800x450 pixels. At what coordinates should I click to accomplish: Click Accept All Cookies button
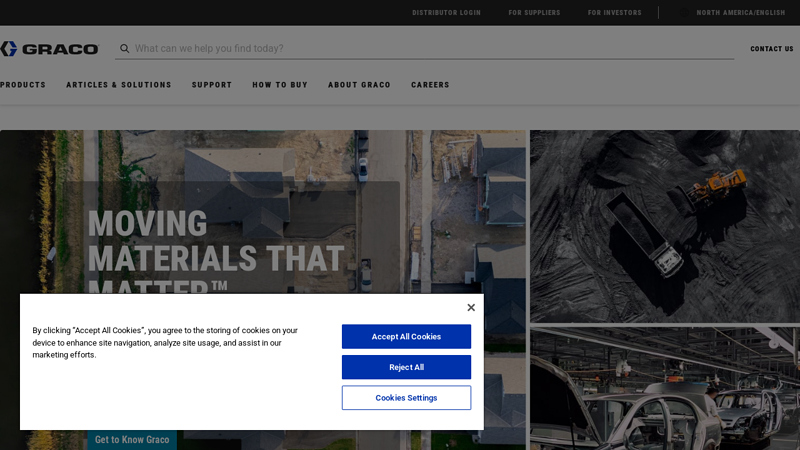406,337
